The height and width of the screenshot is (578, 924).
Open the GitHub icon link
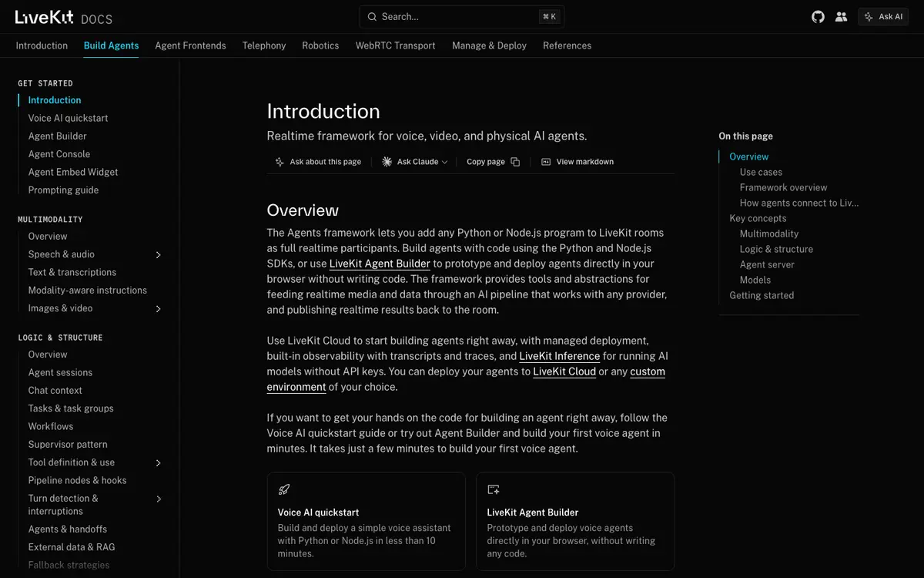[x=818, y=16]
